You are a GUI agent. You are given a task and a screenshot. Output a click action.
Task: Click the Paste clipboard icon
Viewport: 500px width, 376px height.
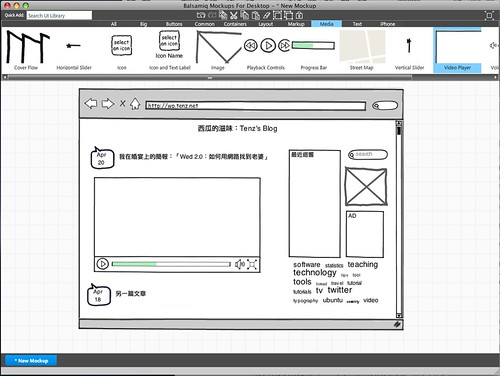click(256, 15)
